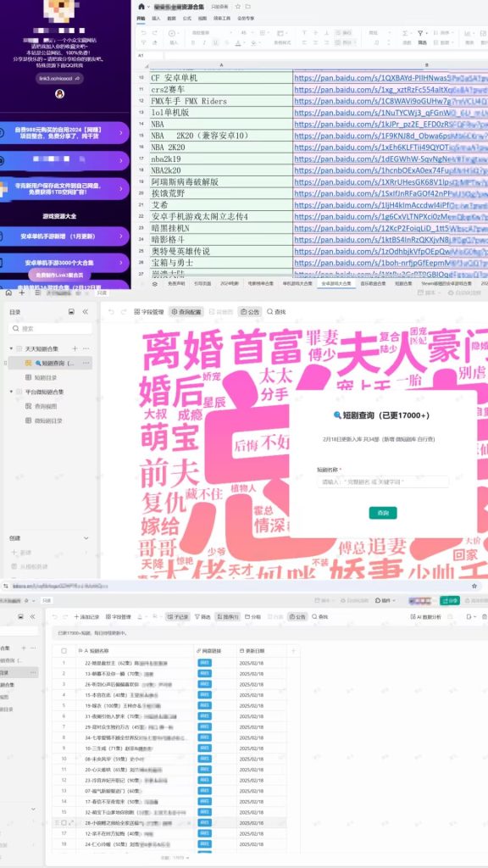Open the folder icon beside title star
This screenshot has width=488, height=868.
(248, 7)
